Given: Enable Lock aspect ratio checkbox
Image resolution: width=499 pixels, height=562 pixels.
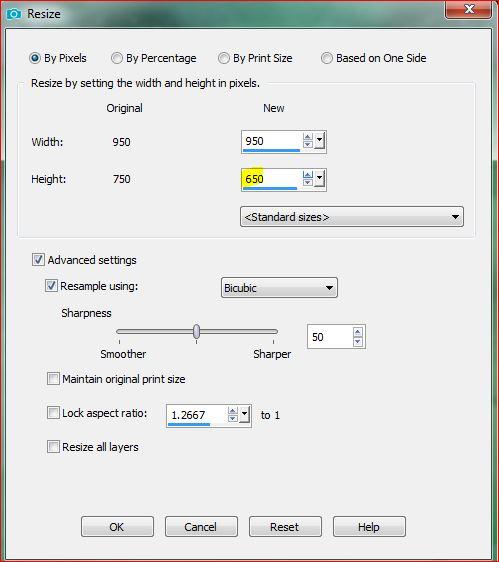Looking at the screenshot, I should pos(53,413).
